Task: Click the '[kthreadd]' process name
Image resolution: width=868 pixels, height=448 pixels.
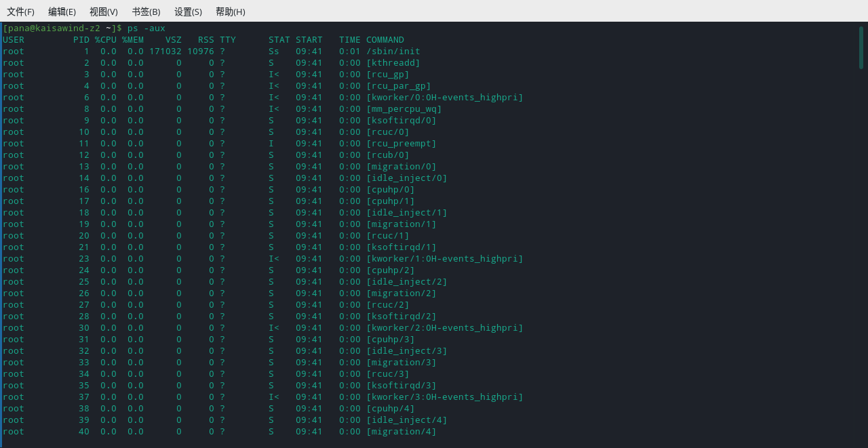Action: pos(393,62)
